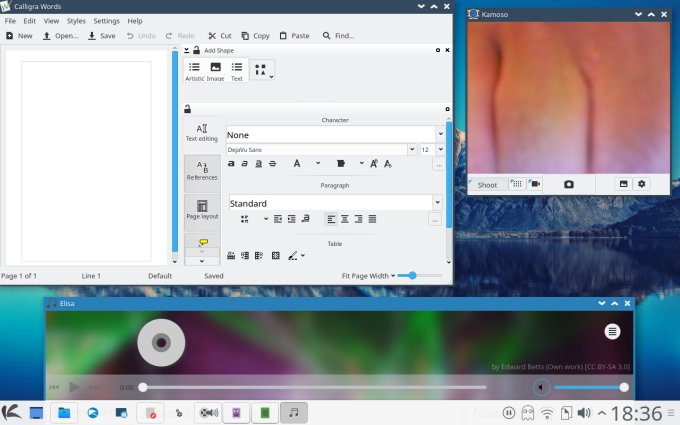Expand the character style None dropdown
The image size is (680, 425).
tap(440, 134)
